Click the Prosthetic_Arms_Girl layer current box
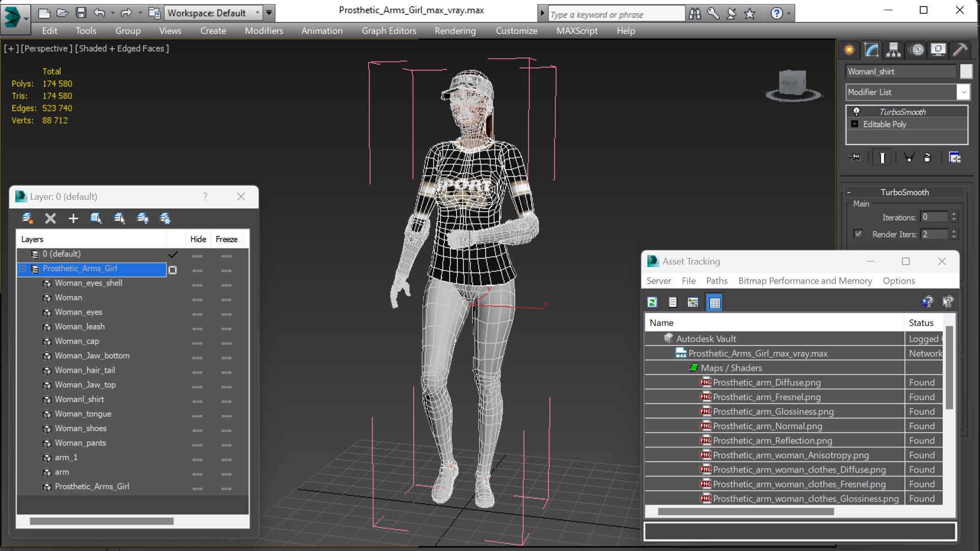 pyautogui.click(x=173, y=270)
